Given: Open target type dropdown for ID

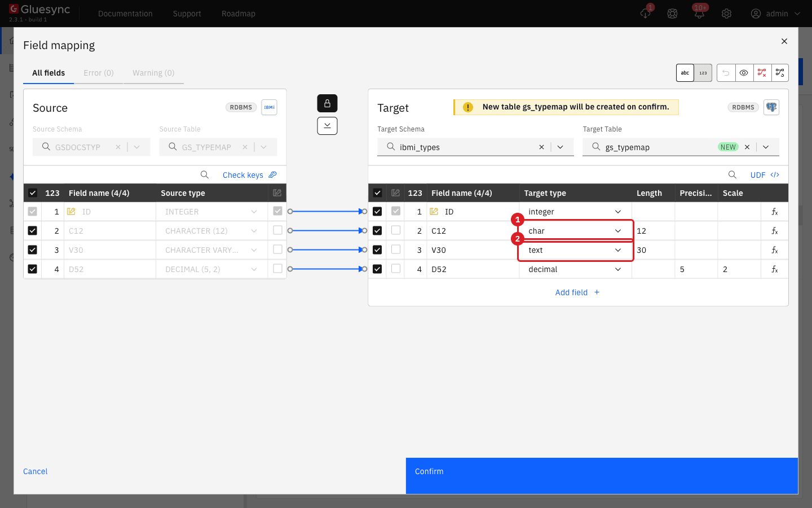Looking at the screenshot, I should [x=575, y=212].
